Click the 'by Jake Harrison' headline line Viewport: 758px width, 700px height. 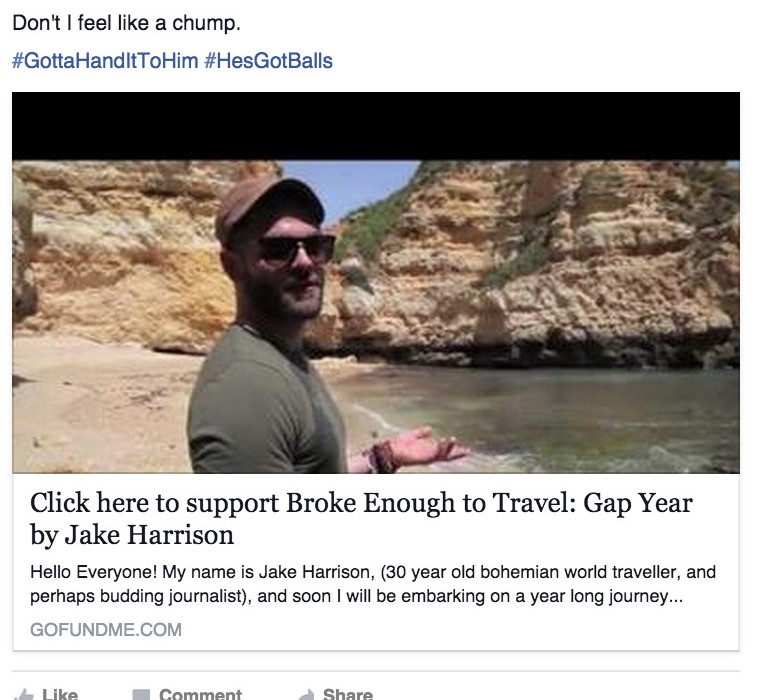[131, 535]
